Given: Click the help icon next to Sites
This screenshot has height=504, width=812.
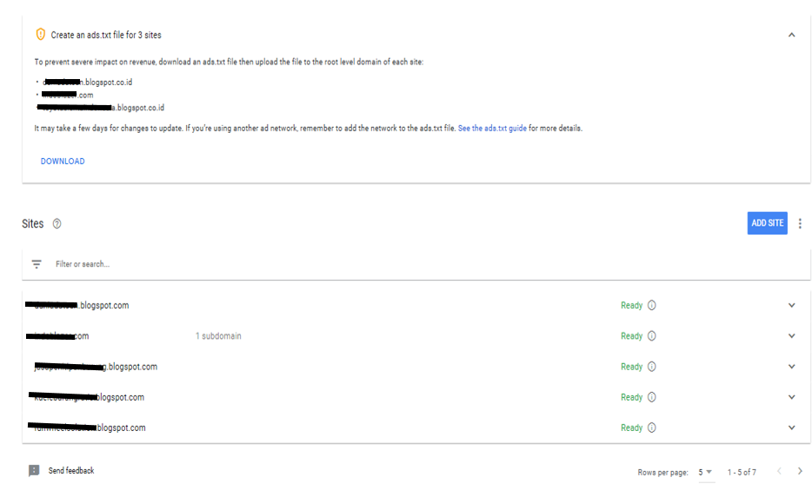Looking at the screenshot, I should pos(57,224).
